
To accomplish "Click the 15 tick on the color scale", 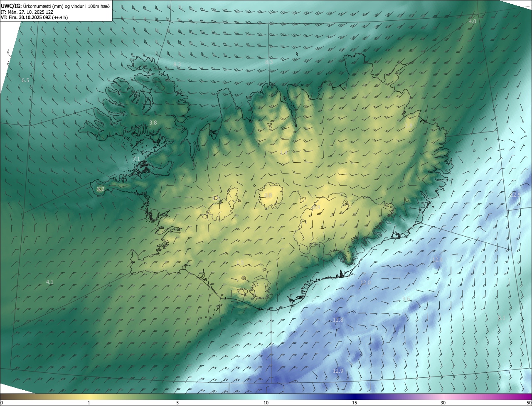I will [355, 403].
